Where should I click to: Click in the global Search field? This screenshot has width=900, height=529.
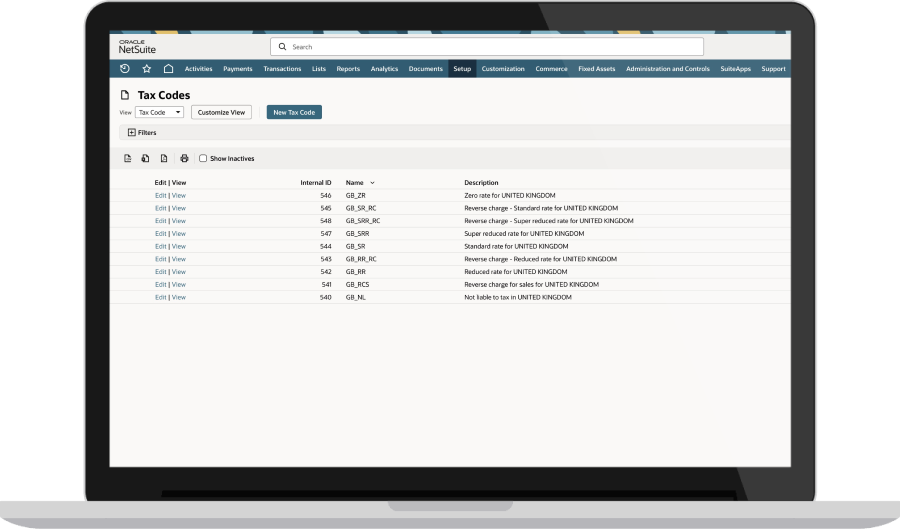[x=487, y=46]
